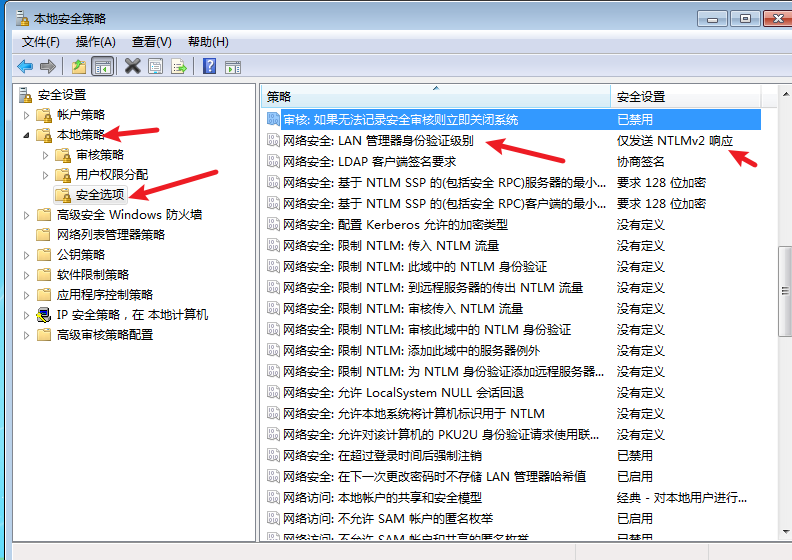Click the Delete (X) toolbar icon
This screenshot has height=560, width=792.
point(132,66)
